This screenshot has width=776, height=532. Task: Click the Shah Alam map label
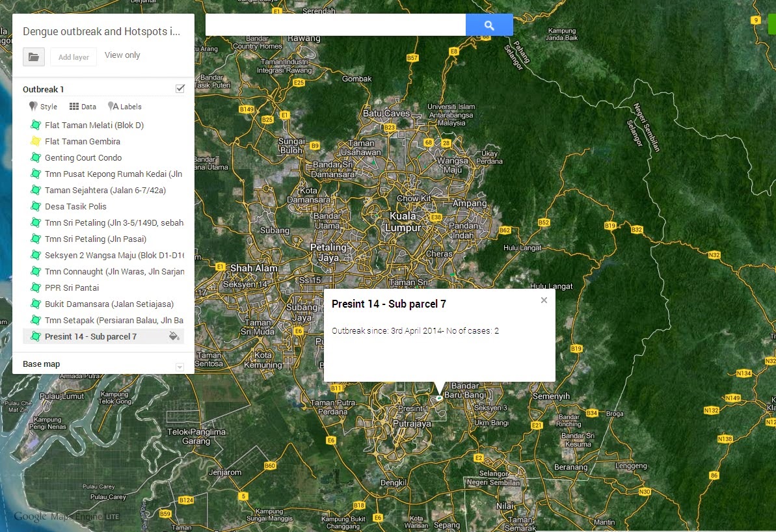pos(254,268)
